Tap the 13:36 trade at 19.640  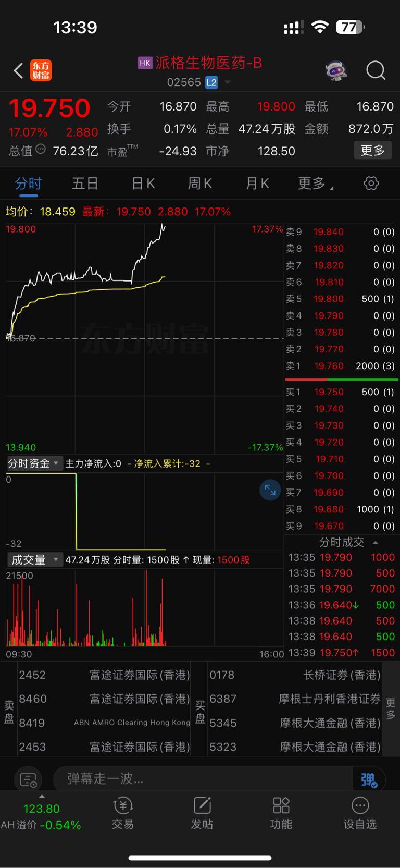[x=342, y=605]
